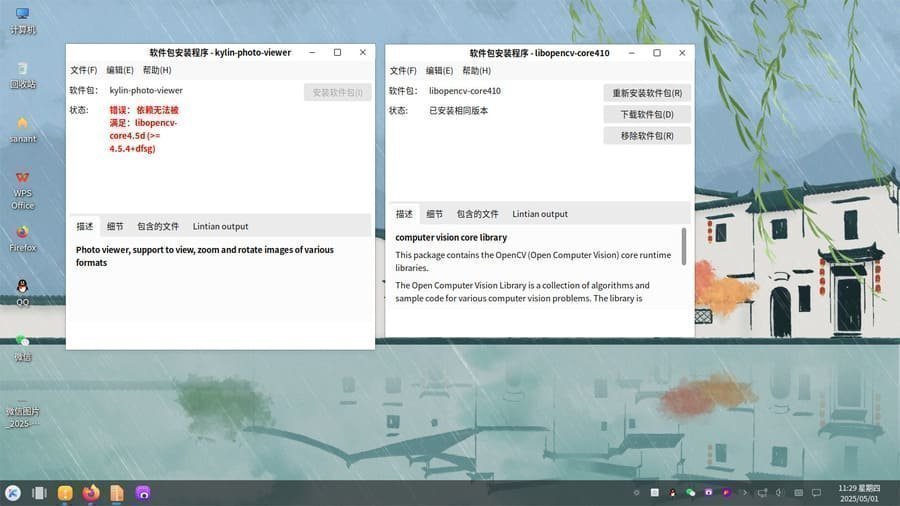Close the kylin-photo-viewer installer window
Screen dimensions: 900x506
coord(363,52)
